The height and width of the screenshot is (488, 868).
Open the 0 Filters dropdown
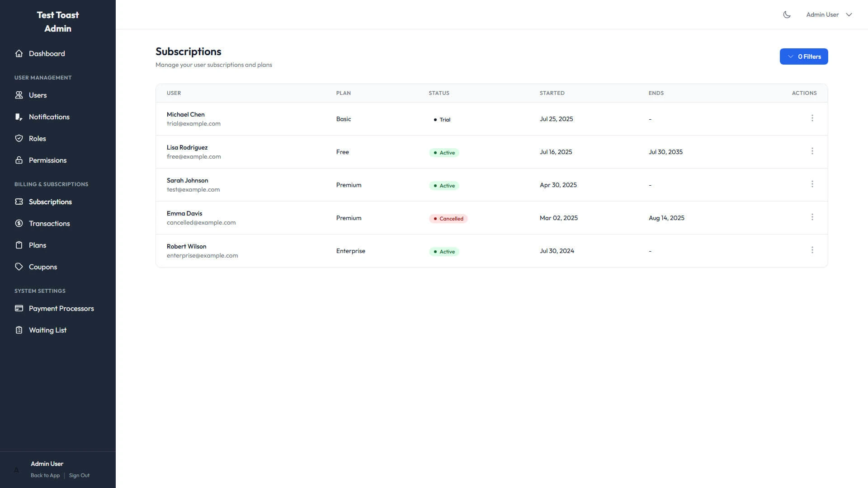coord(804,56)
